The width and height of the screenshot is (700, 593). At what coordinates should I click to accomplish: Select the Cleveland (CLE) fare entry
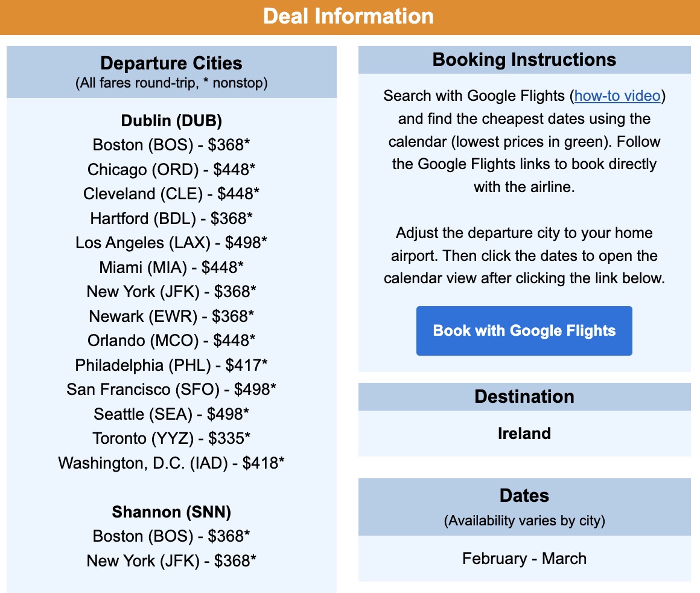171,194
